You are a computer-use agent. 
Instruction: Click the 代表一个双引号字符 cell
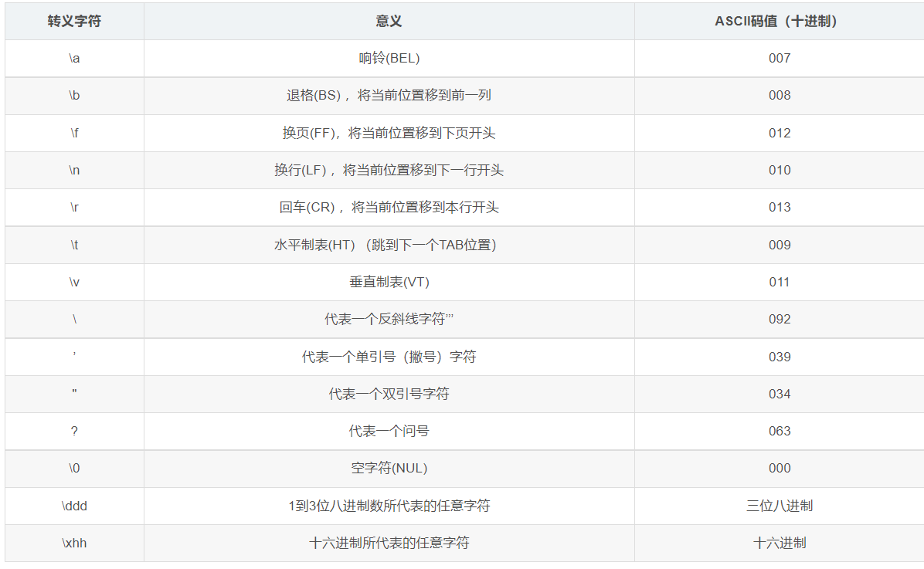pyautogui.click(x=389, y=394)
